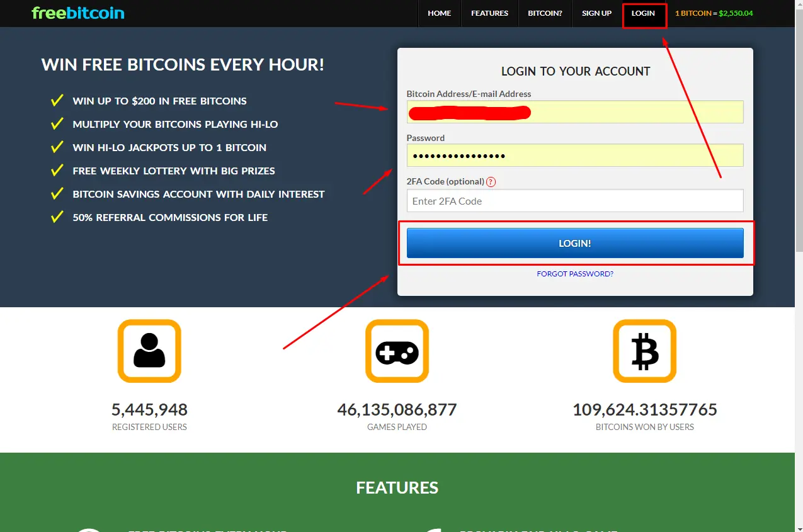
Task: Go to the SIGN UP page
Action: 596,13
